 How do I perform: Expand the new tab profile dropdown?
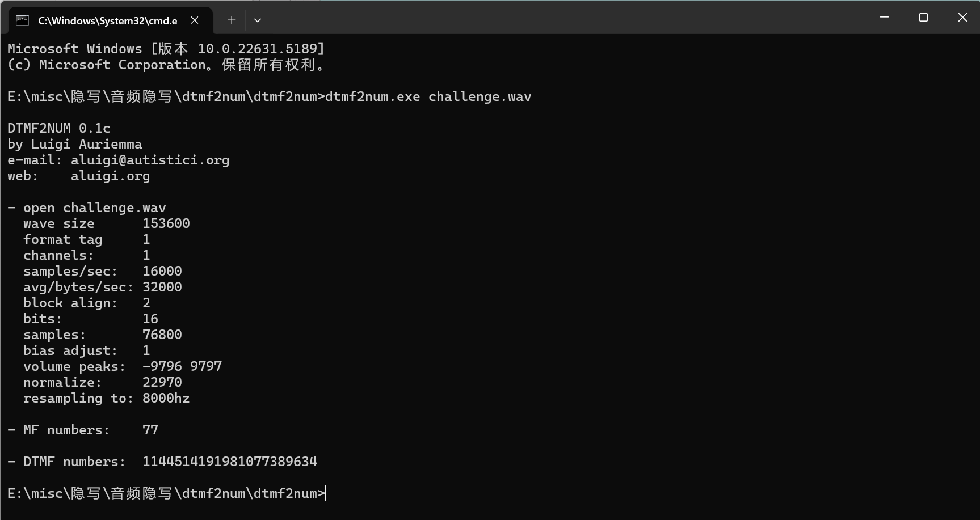pos(258,20)
